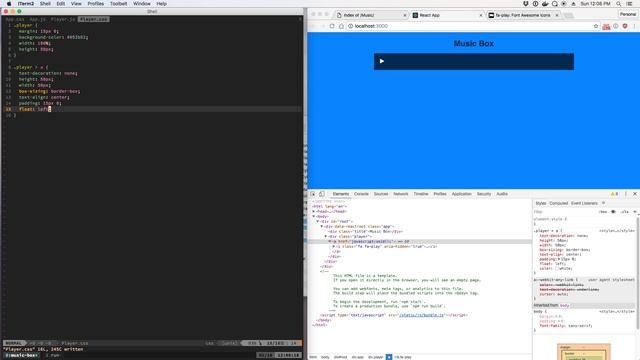This screenshot has width=640, height=360.
Task: Select i.fa.fa-play in the DOM breadcrumb
Action: pyautogui.click(x=403, y=357)
